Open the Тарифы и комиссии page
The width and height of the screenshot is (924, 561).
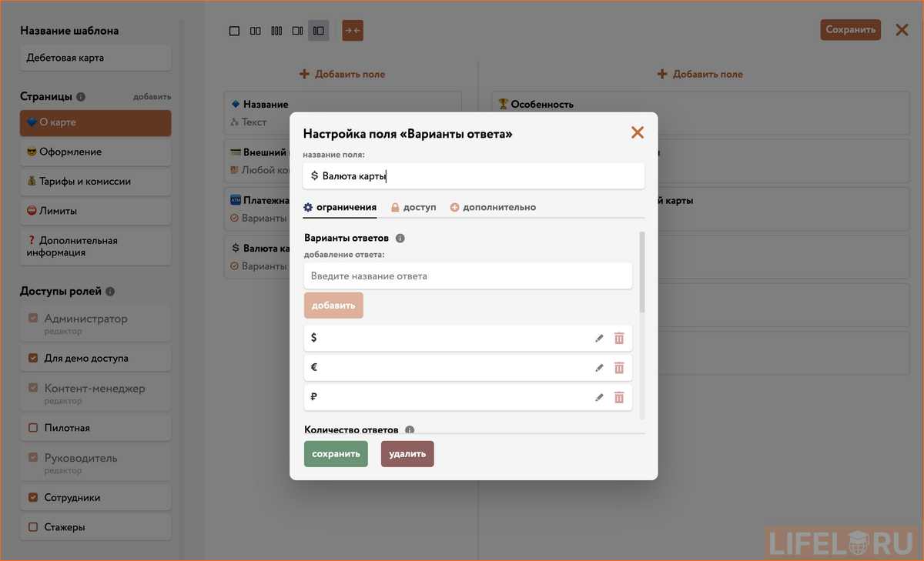tap(95, 182)
